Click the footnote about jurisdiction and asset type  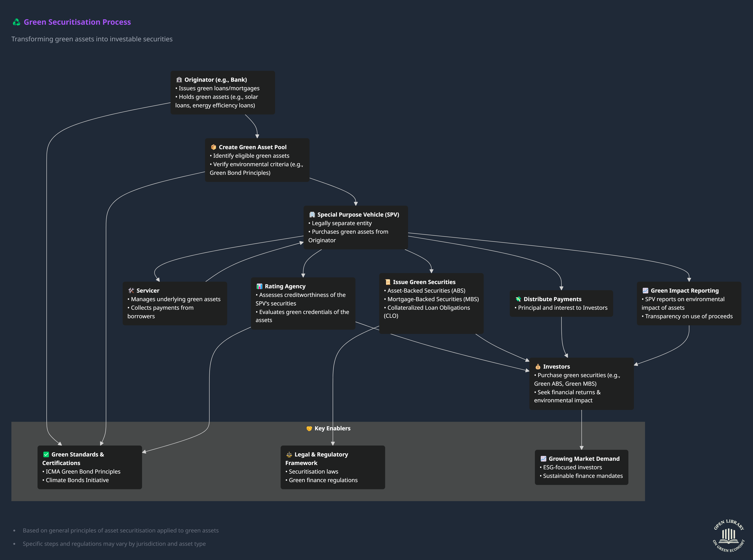click(114, 544)
